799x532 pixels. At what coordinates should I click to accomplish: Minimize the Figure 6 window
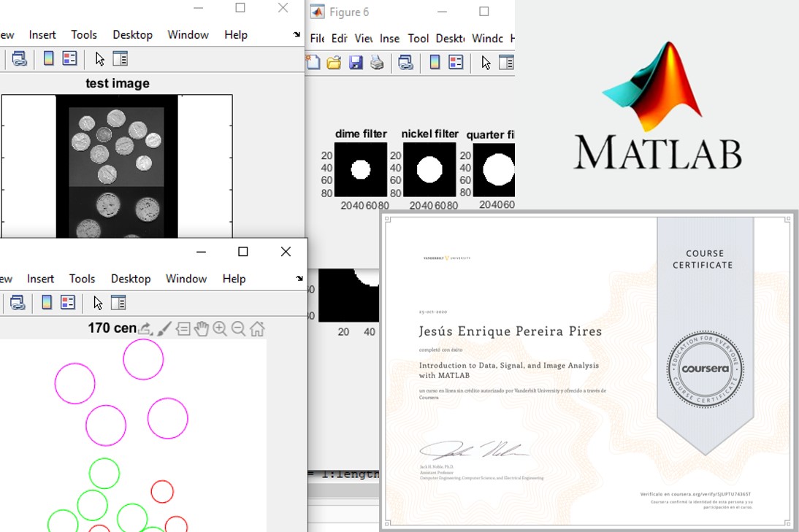coord(442,11)
